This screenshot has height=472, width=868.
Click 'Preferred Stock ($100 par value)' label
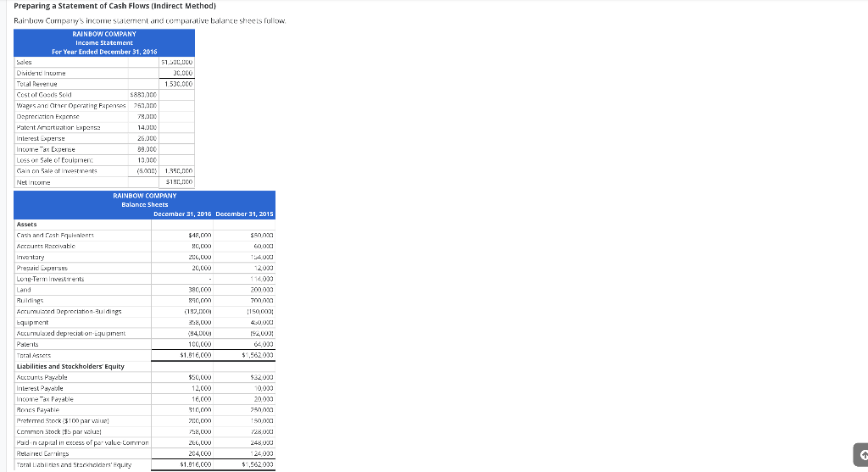[x=63, y=421]
